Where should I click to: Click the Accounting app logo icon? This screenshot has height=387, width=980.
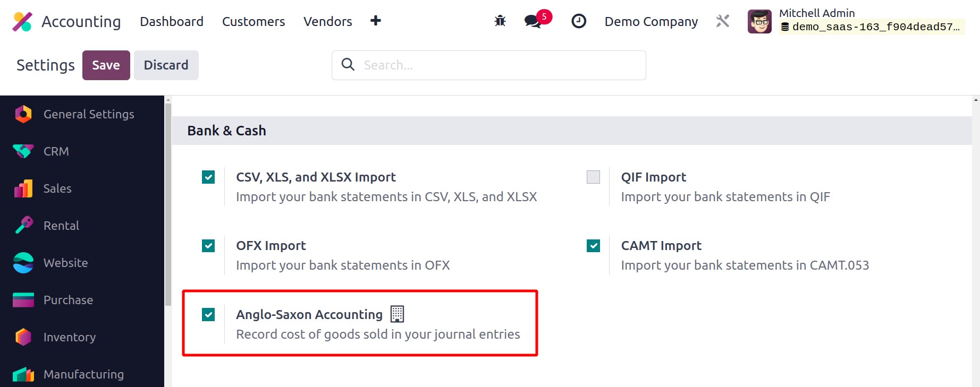coord(22,22)
